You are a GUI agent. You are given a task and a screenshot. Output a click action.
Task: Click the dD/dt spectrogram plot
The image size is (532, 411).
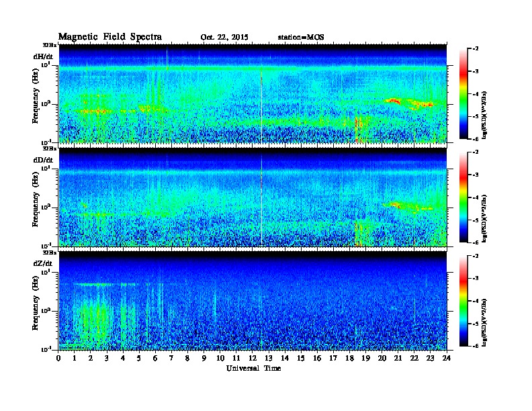[x=253, y=197]
